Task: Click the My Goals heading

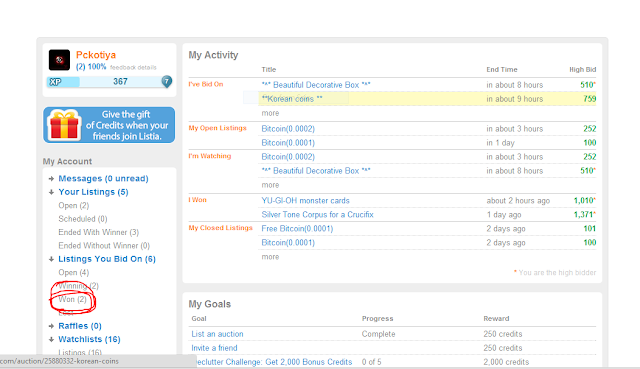Action: [x=210, y=304]
